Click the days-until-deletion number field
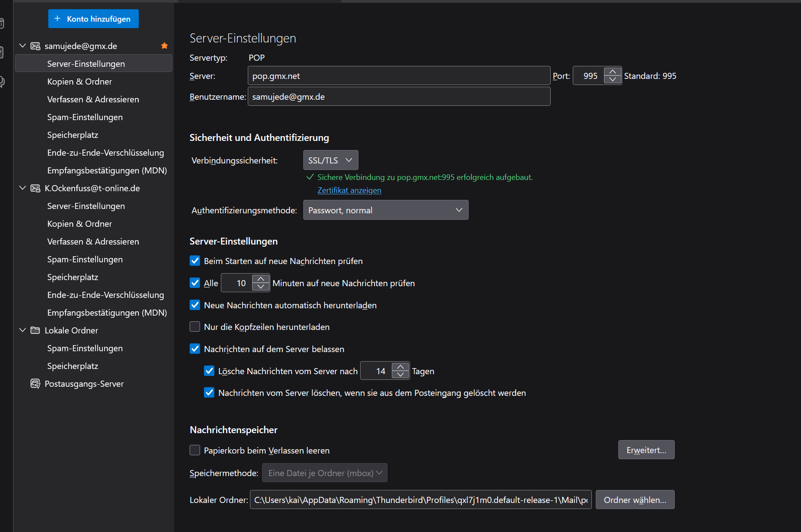The width and height of the screenshot is (801, 532). pos(377,371)
